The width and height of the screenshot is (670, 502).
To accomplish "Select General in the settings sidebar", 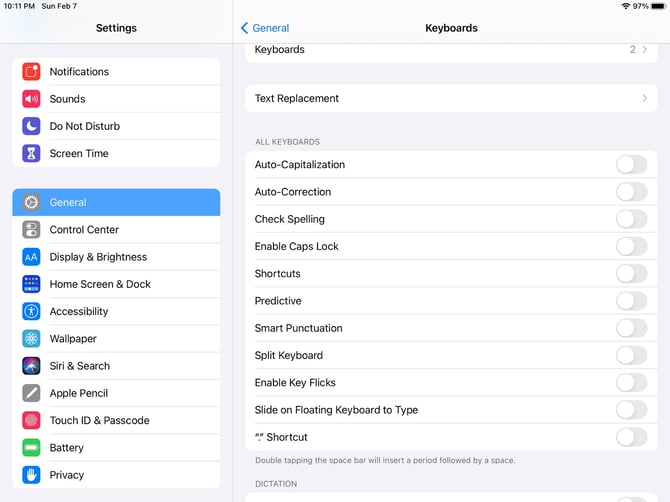I will pyautogui.click(x=116, y=202).
